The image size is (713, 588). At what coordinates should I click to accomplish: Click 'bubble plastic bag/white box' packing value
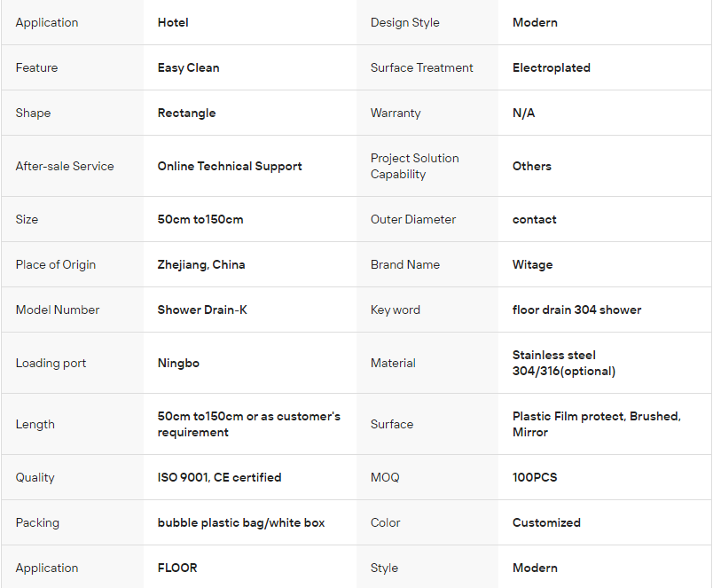pos(241,522)
